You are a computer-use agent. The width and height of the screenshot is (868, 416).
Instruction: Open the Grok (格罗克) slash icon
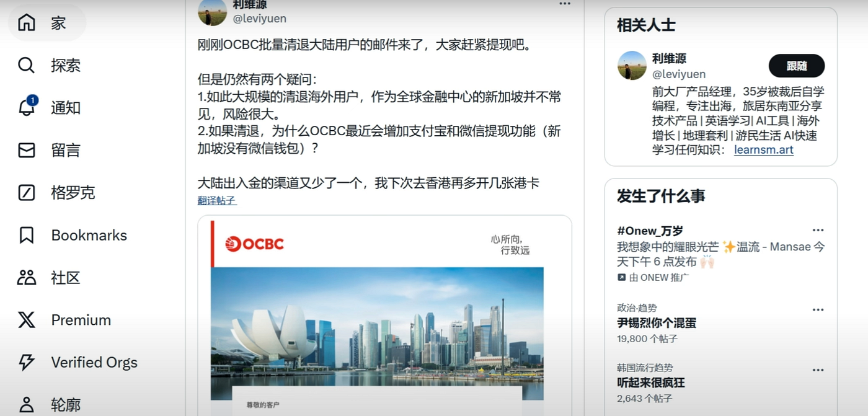26,192
